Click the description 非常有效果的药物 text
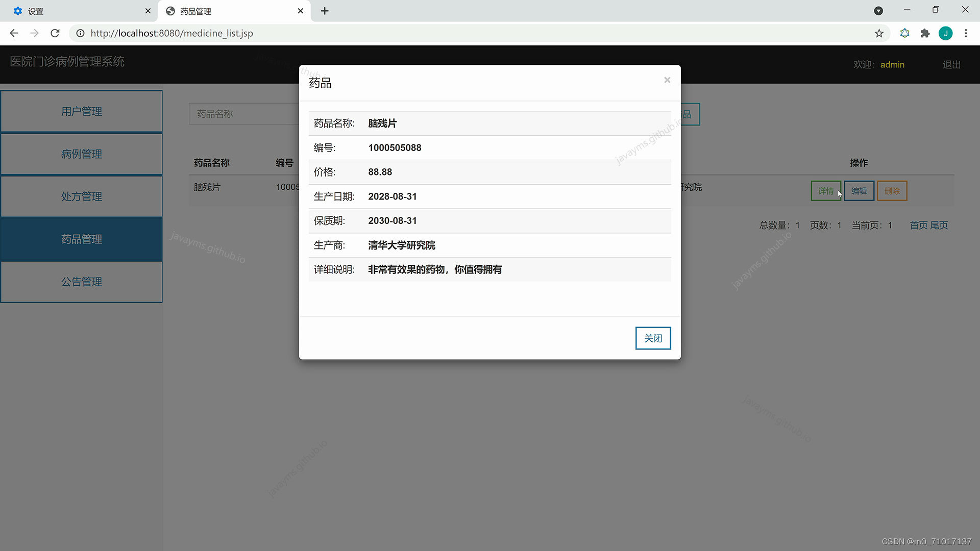Viewport: 980px width, 551px height. [406, 269]
